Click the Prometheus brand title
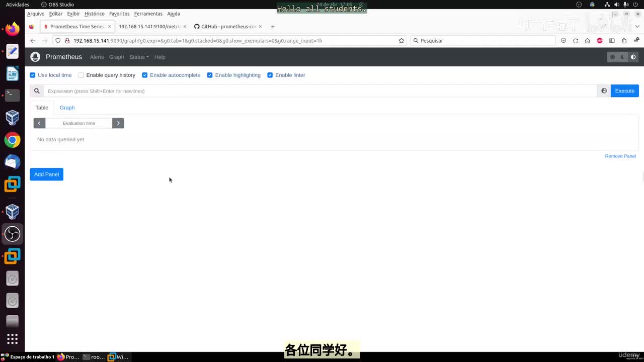The width and height of the screenshot is (644, 362). click(63, 57)
